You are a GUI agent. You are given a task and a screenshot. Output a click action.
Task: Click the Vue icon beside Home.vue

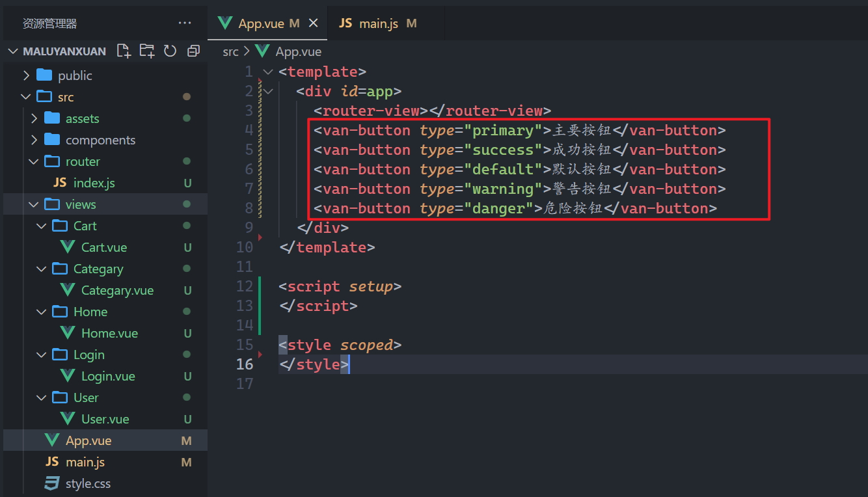[x=67, y=333]
